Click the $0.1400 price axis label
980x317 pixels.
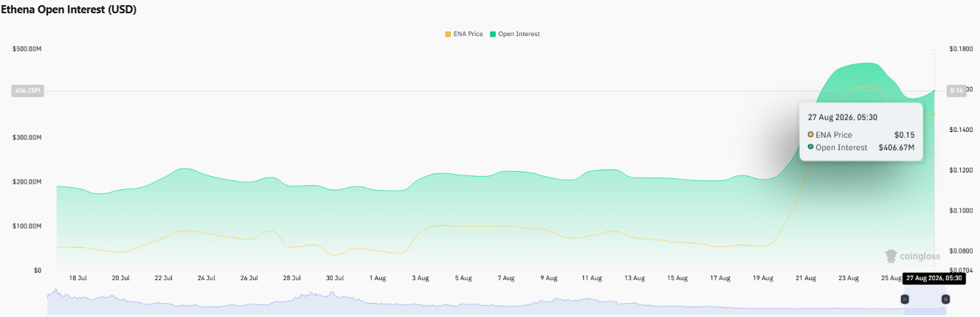coord(962,130)
